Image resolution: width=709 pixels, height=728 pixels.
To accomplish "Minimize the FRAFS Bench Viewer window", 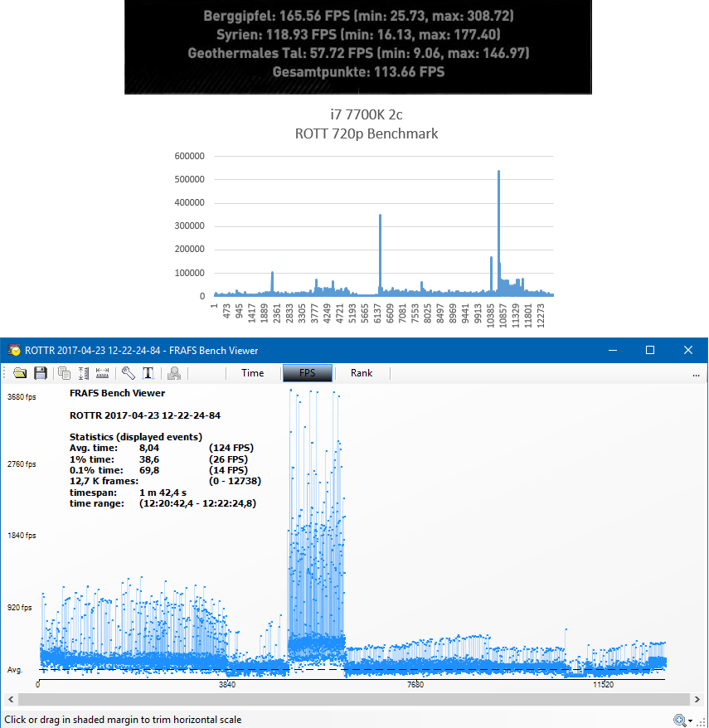I will pos(613,350).
